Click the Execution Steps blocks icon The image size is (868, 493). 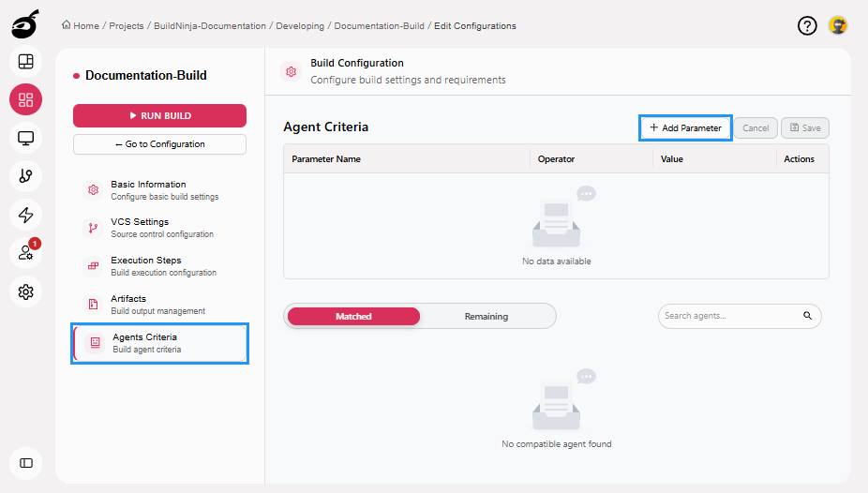[x=93, y=266]
